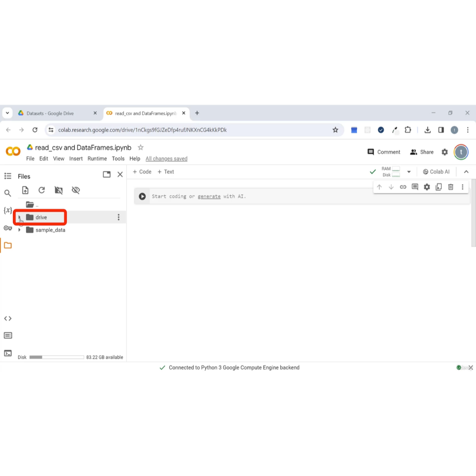Screen dimensions: 476x476
Task: Click the generate with AI link
Action: tap(209, 197)
